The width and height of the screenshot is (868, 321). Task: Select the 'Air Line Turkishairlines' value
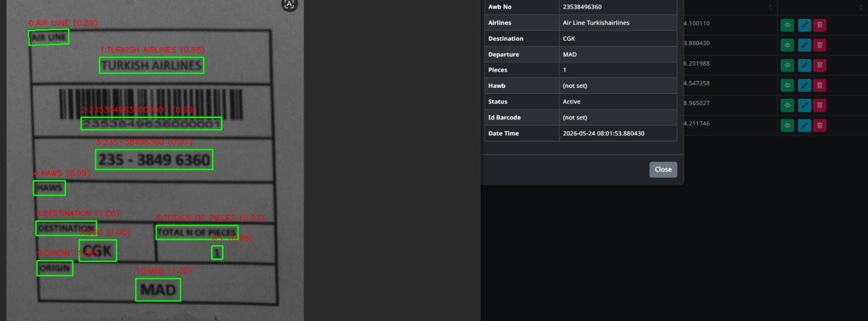coord(596,23)
